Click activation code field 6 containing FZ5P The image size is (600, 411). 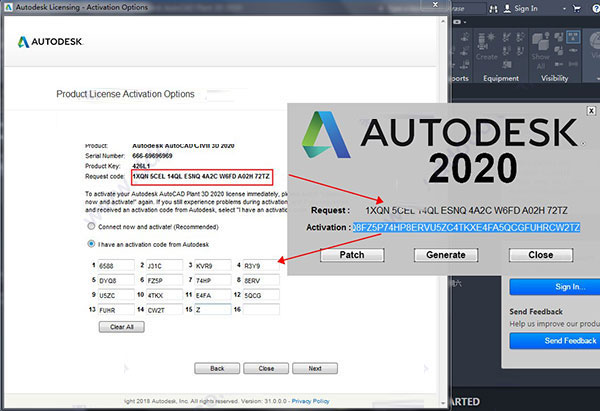click(165, 280)
